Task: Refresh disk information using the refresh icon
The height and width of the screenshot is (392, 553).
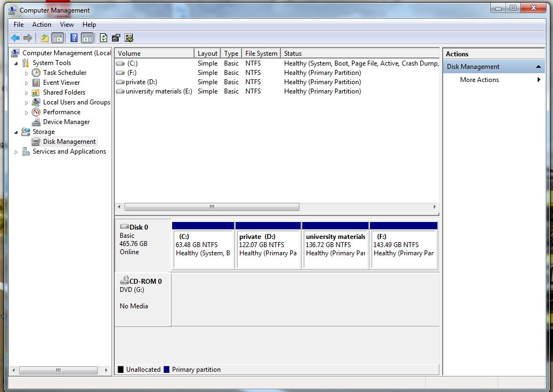Action: pos(103,38)
